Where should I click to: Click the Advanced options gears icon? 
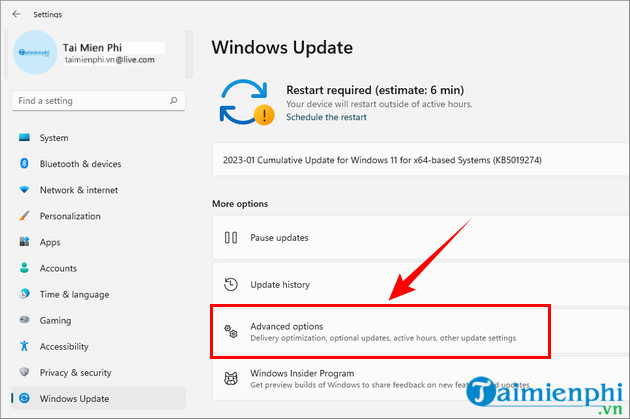click(231, 331)
